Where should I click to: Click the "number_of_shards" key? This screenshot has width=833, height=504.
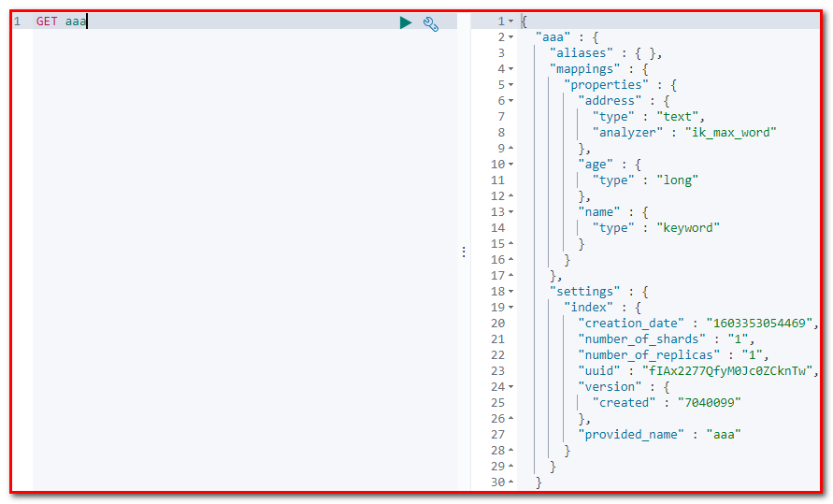click(x=641, y=339)
